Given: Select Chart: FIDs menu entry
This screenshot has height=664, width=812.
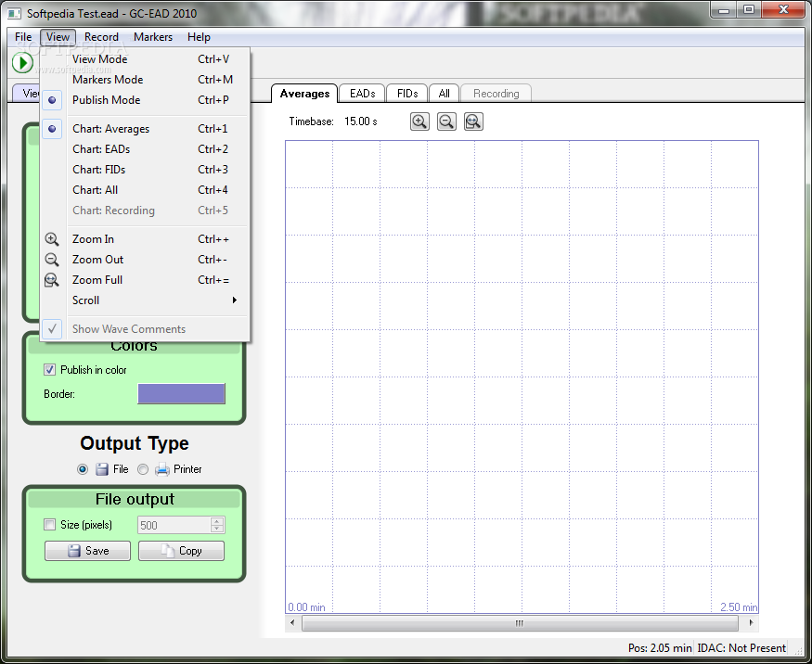Looking at the screenshot, I should [x=145, y=169].
